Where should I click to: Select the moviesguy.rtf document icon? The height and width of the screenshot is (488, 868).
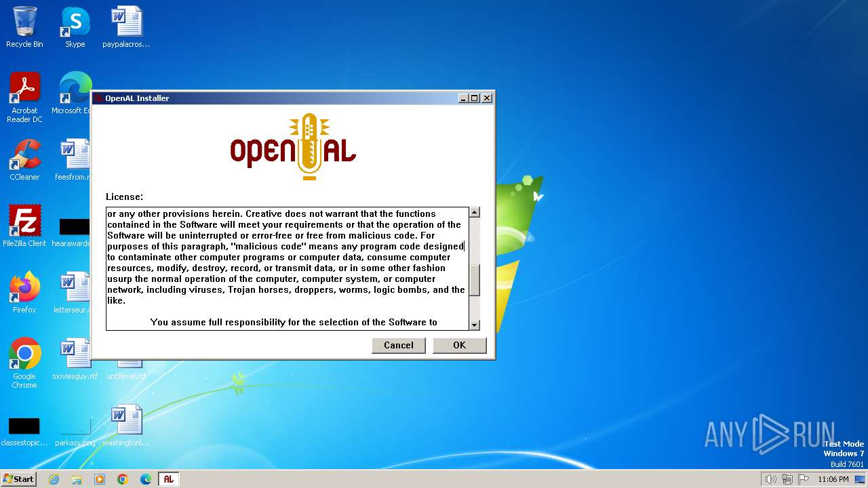[x=75, y=359]
